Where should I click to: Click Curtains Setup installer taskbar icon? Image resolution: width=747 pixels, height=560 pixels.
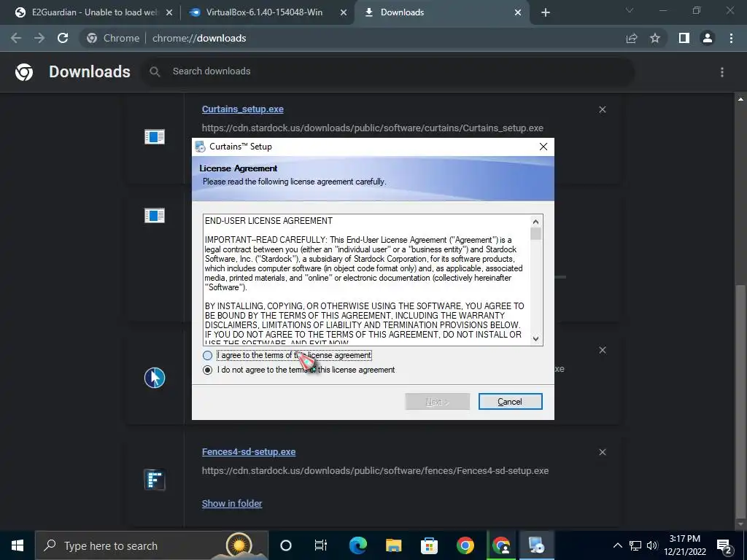click(x=536, y=545)
